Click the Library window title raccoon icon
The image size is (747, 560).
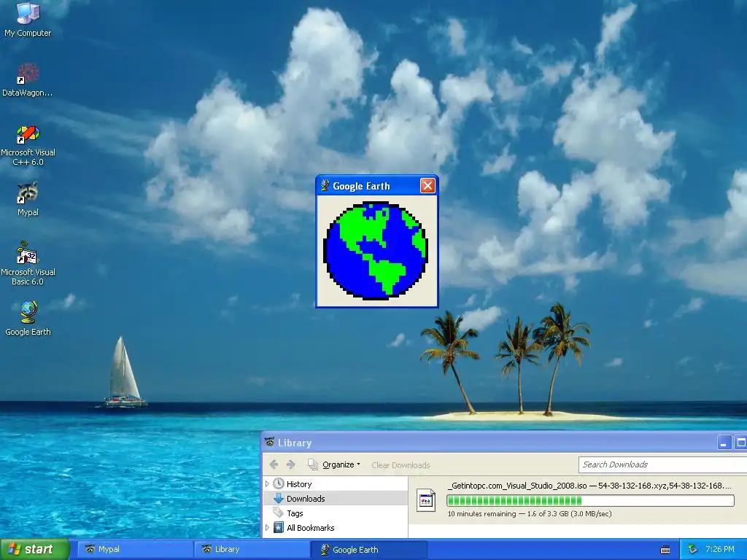coord(270,443)
